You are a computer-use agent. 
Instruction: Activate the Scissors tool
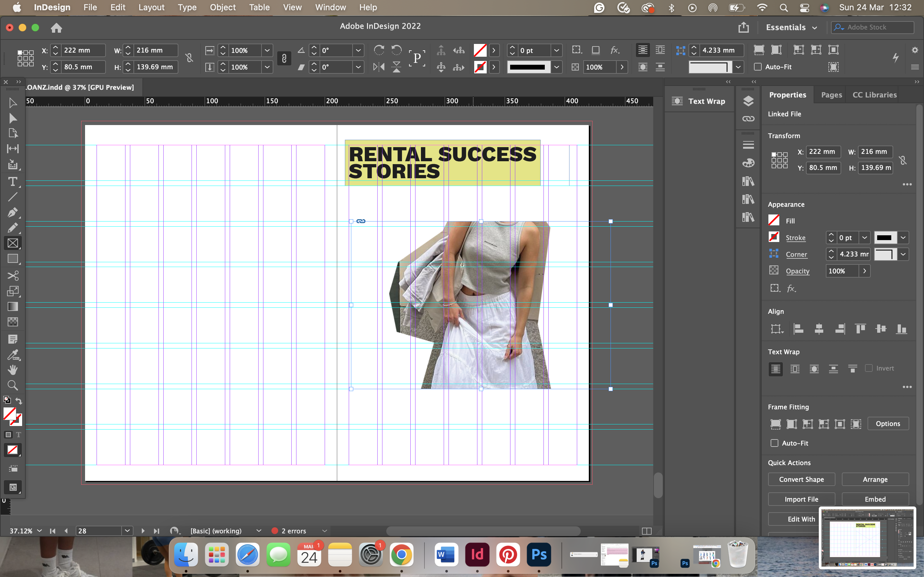(x=13, y=276)
